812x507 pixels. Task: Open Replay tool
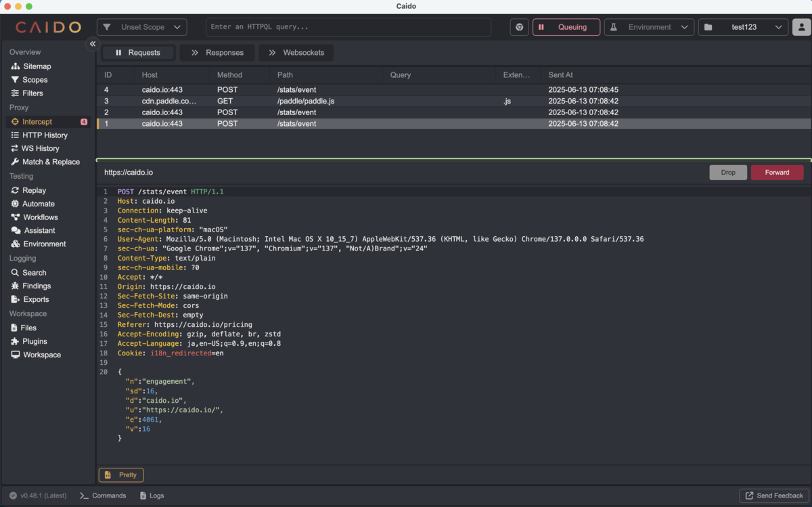[x=29, y=190]
